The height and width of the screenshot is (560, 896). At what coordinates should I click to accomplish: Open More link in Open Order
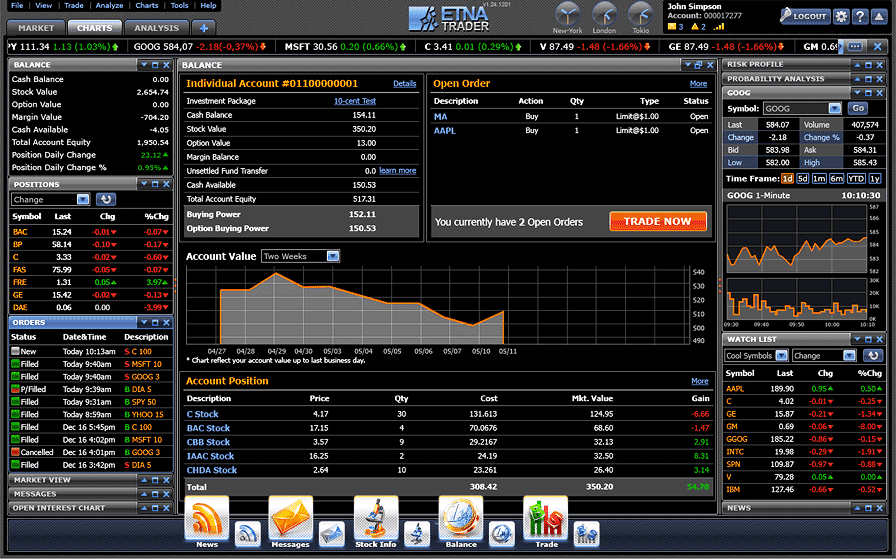point(698,83)
